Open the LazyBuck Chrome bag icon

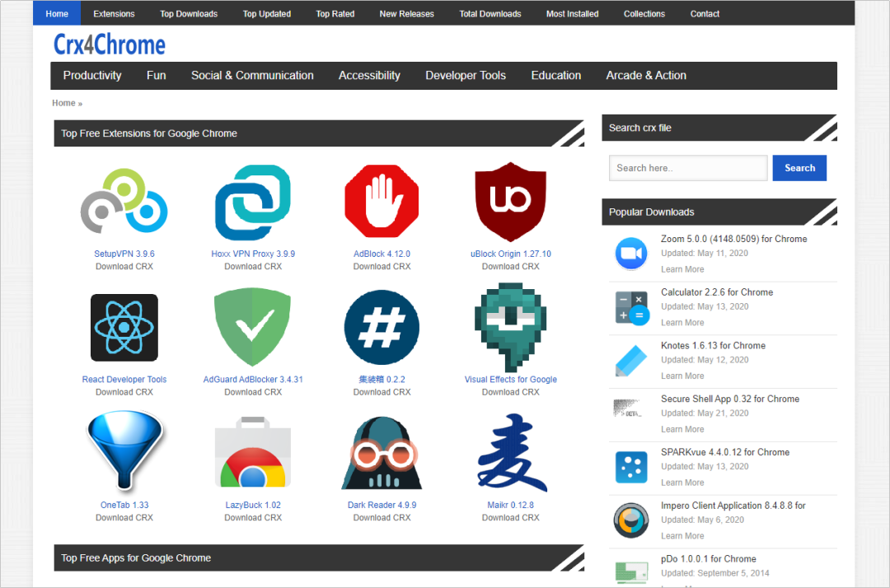253,452
